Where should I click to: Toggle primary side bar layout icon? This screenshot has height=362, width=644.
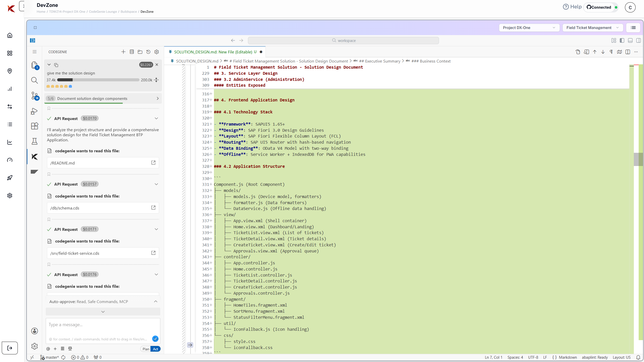pyautogui.click(x=622, y=40)
